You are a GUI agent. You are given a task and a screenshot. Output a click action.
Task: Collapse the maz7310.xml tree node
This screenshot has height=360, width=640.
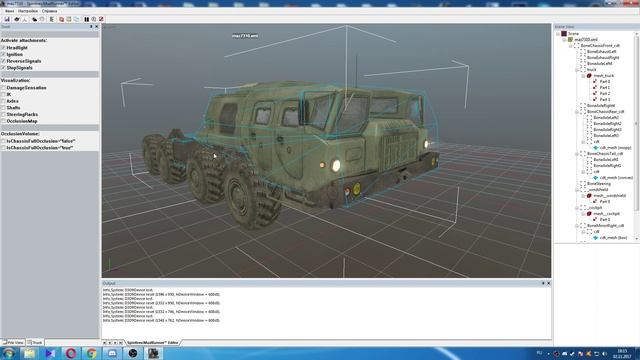pos(564,40)
